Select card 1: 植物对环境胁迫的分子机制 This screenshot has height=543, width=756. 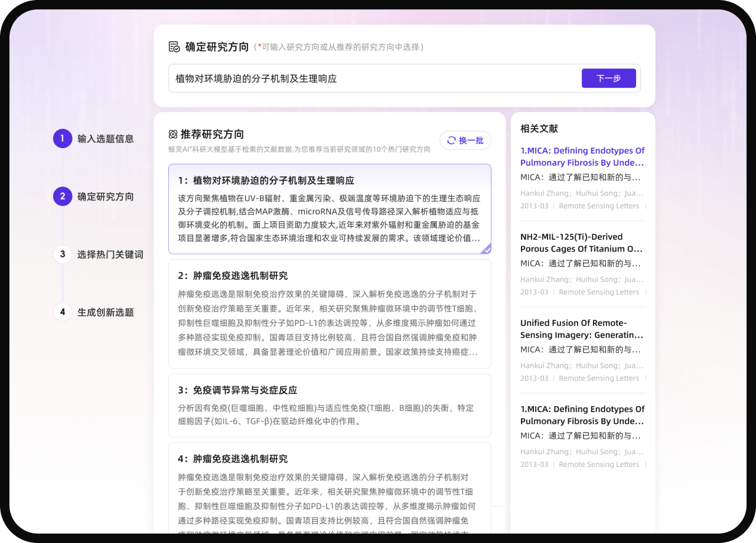point(330,209)
